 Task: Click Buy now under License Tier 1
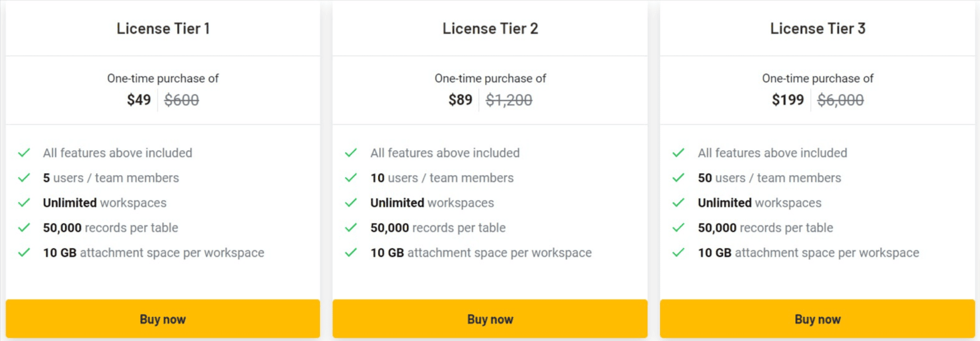tap(163, 319)
